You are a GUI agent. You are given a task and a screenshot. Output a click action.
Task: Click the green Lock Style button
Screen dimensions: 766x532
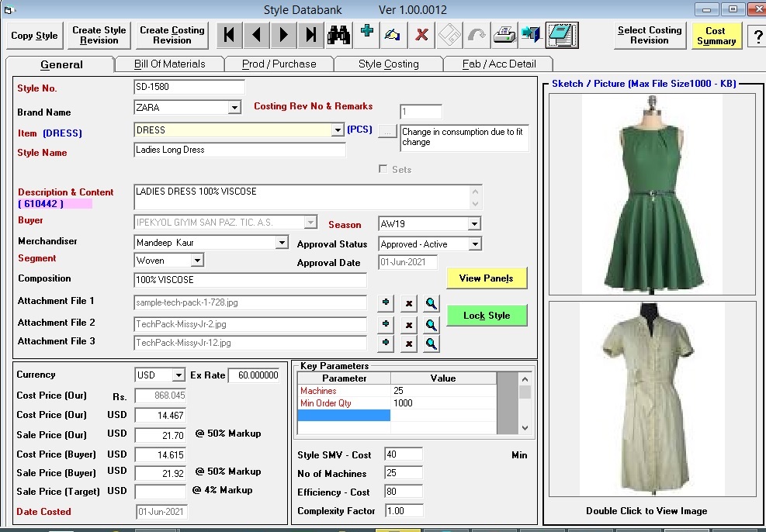pyautogui.click(x=487, y=316)
